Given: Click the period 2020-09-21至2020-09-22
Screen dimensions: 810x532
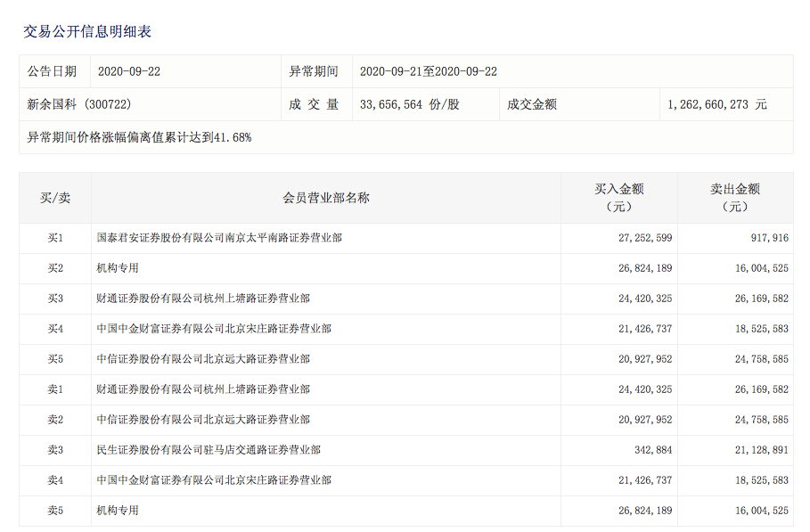Looking at the screenshot, I should (429, 71).
